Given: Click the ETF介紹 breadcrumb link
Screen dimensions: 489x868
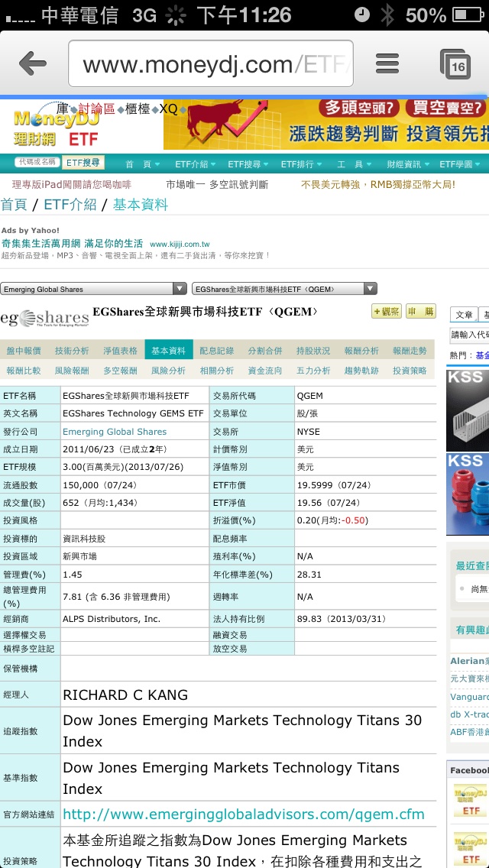Looking at the screenshot, I should click(70, 205).
